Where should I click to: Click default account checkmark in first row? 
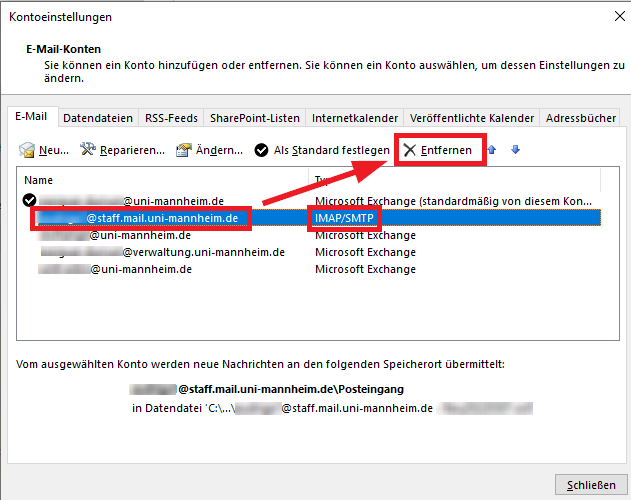click(30, 200)
